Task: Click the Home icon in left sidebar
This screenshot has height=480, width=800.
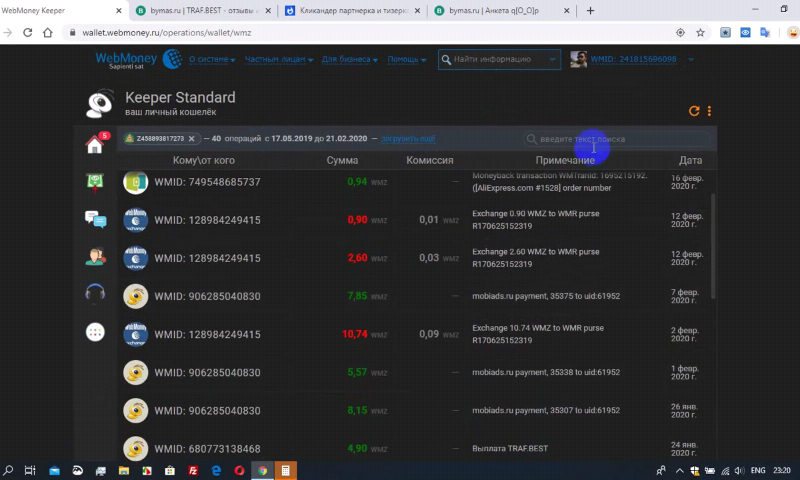Action: tap(95, 145)
